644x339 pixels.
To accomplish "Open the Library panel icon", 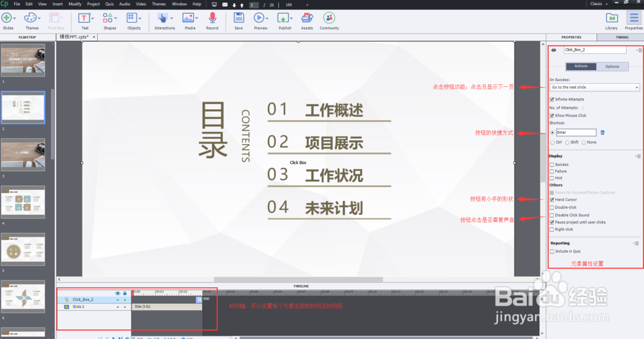I will (612, 18).
